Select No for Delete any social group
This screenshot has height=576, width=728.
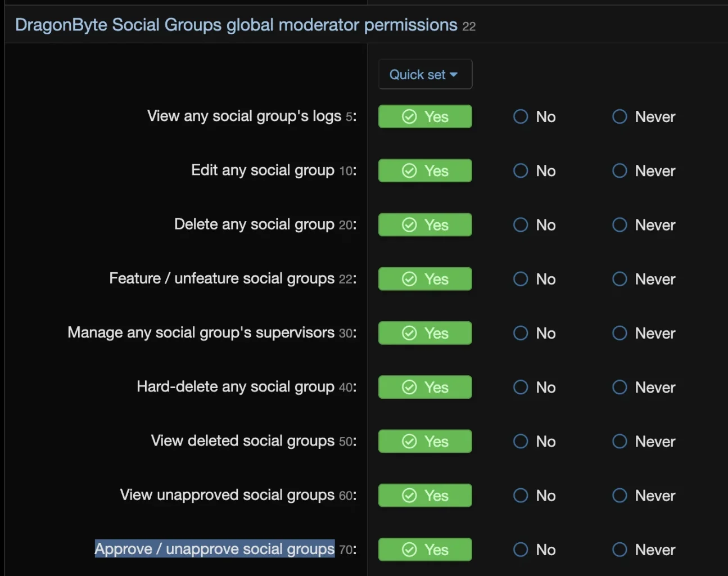tap(535, 224)
